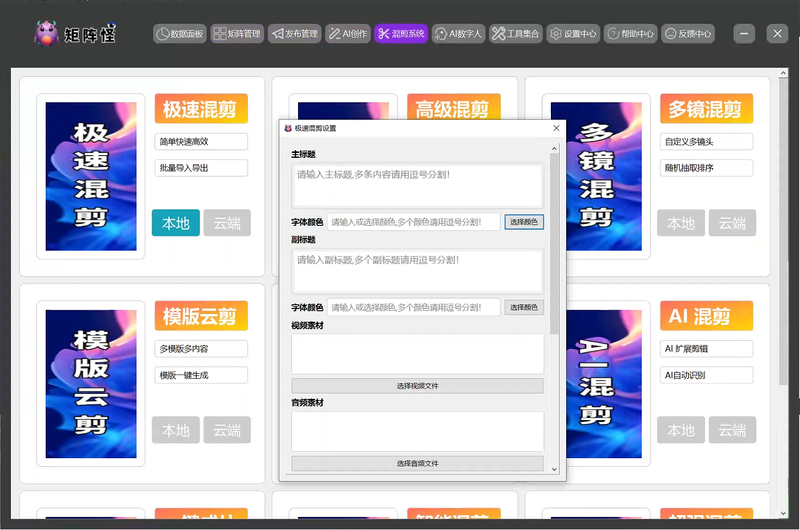Minimize the 矩阵怪 main window
800x530 pixels.
[x=744, y=34]
